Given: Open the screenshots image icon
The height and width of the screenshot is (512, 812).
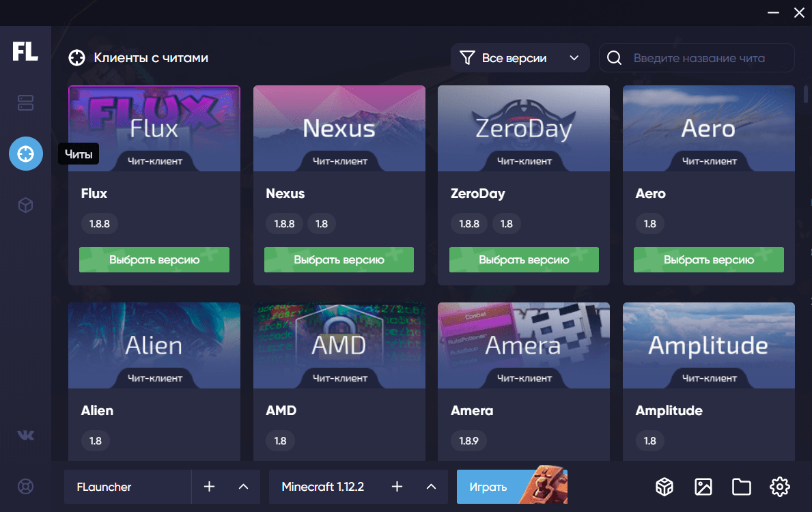Looking at the screenshot, I should pyautogui.click(x=703, y=487).
